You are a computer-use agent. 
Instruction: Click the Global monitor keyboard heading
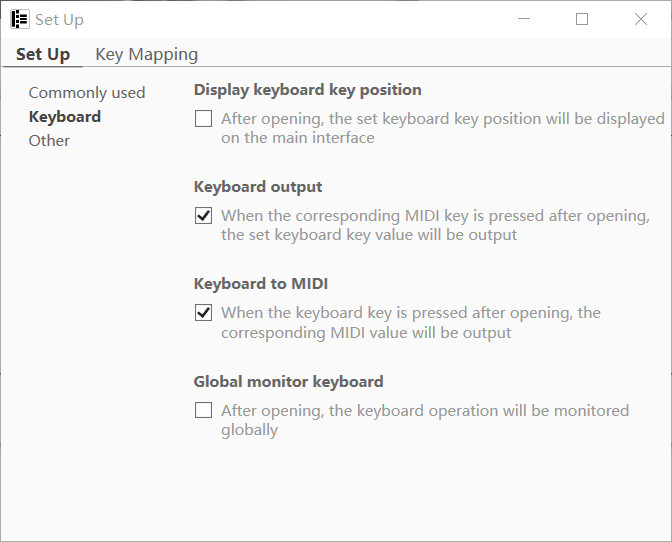click(288, 381)
